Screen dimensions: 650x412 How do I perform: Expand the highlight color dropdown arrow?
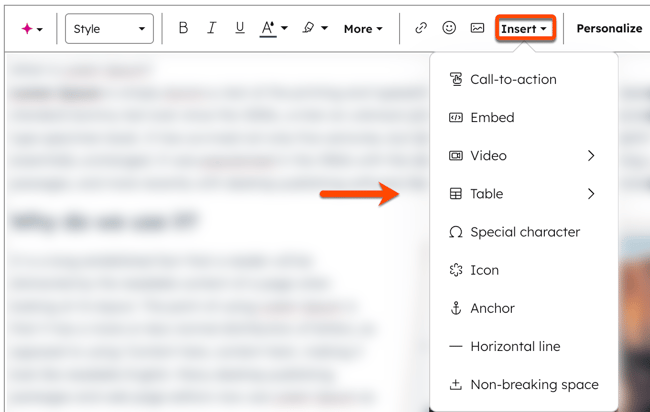325,28
